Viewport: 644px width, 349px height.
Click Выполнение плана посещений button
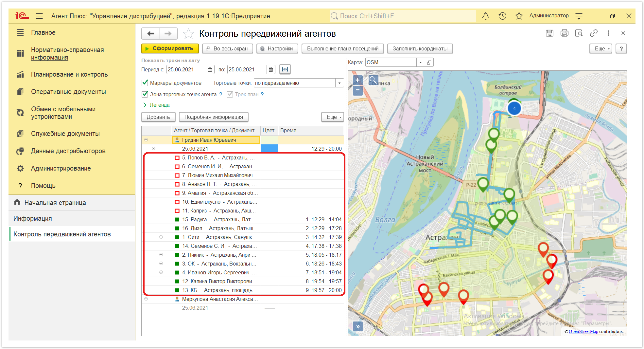tap(343, 48)
